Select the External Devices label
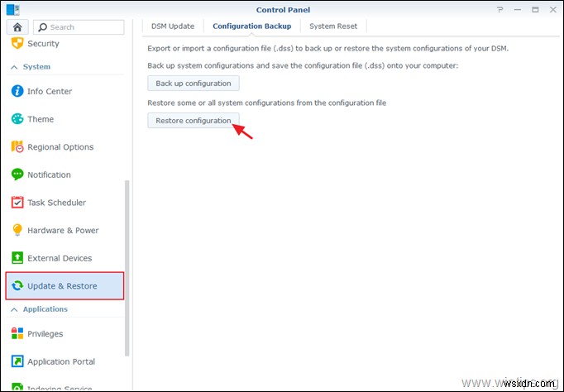This screenshot has width=564, height=392. point(60,258)
